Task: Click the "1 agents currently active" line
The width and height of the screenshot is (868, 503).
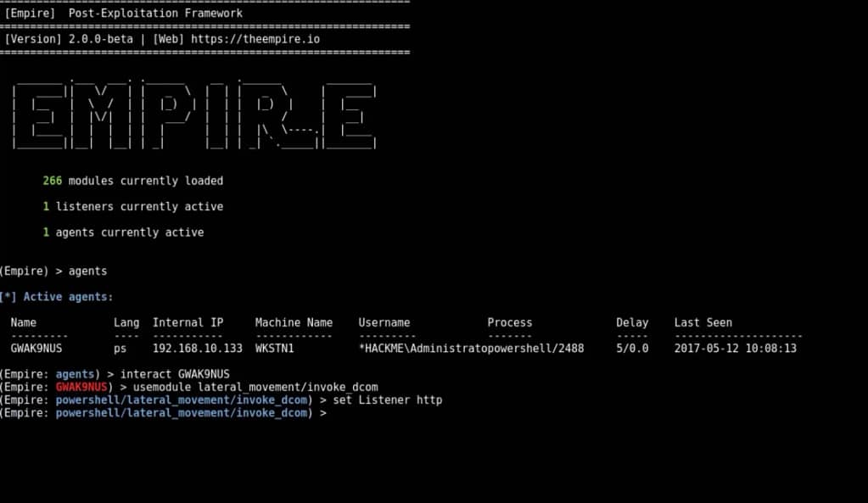Action: (123, 232)
